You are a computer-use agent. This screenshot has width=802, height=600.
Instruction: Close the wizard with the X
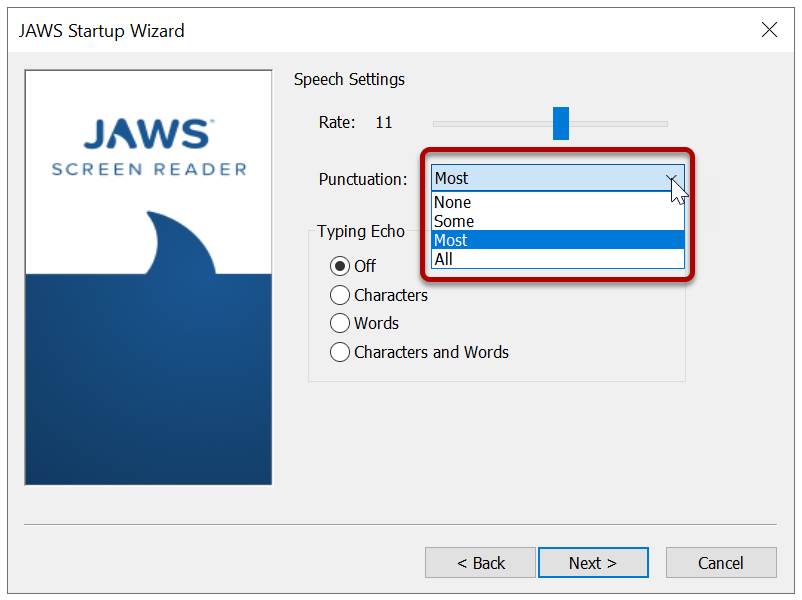[x=769, y=30]
